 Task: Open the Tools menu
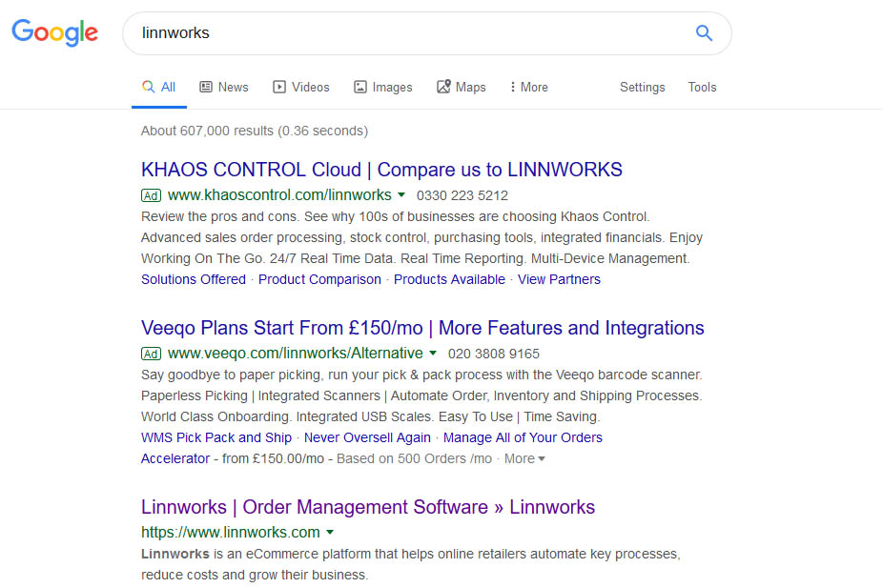(702, 88)
